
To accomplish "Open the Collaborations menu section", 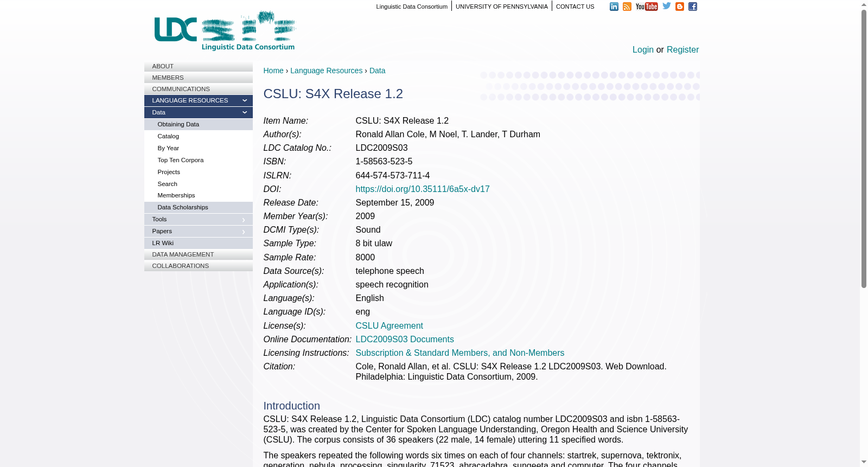I will click(199, 266).
